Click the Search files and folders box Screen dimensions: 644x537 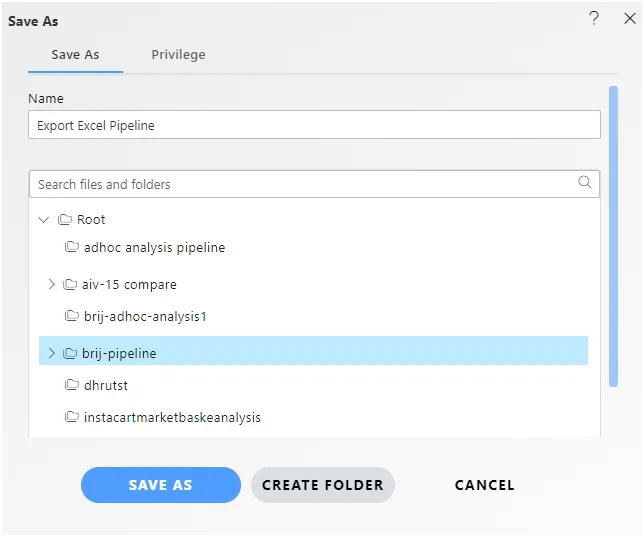pos(314,184)
